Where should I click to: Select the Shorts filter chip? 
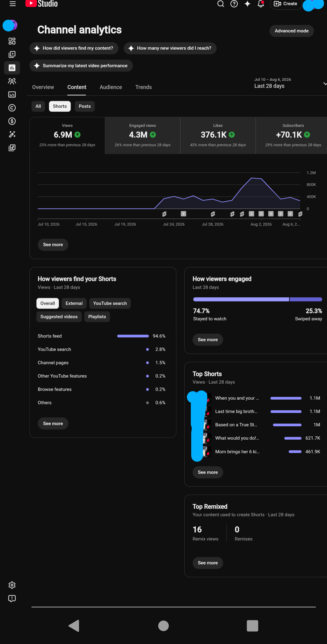tap(60, 106)
